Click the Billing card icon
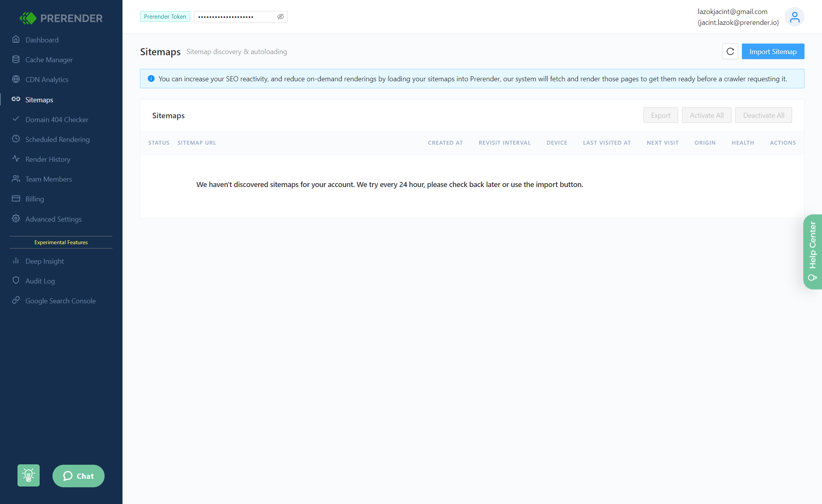822x504 pixels. 16,198
